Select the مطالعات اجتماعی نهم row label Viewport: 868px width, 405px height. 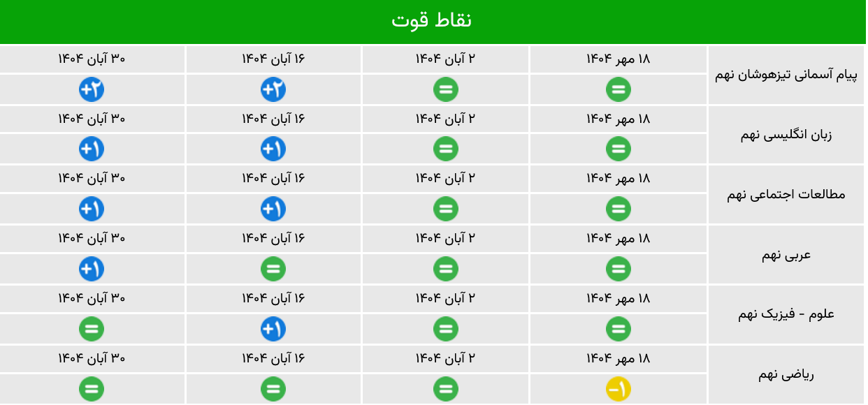[x=786, y=194]
